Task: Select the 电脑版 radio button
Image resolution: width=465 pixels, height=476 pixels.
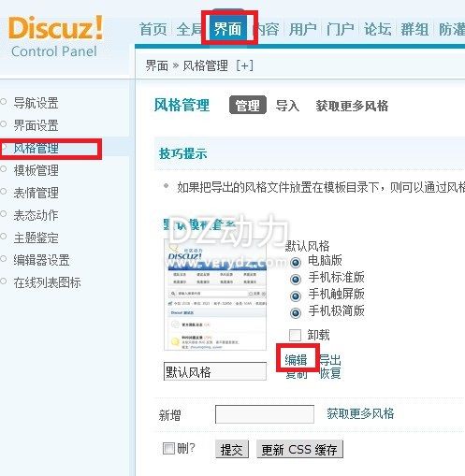Action: [x=296, y=263]
